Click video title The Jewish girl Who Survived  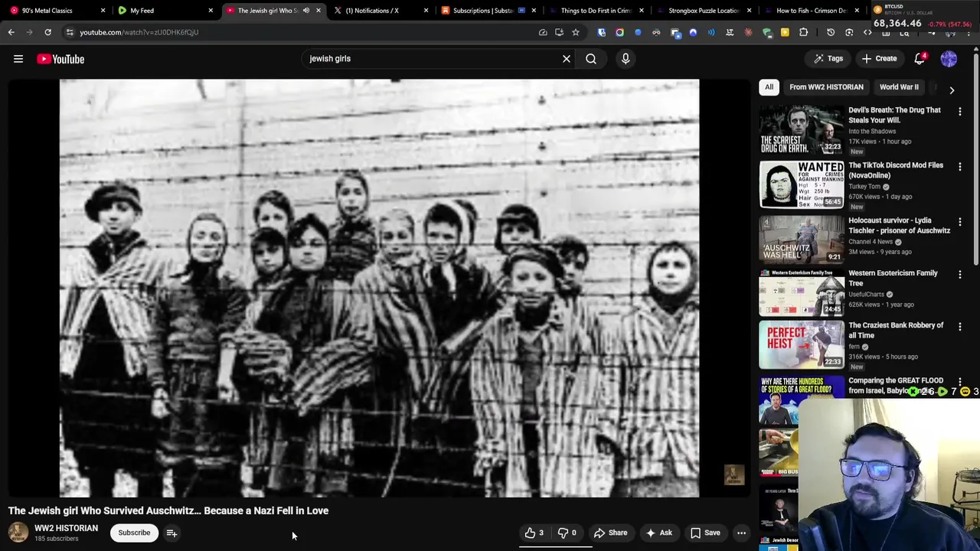[x=168, y=510]
